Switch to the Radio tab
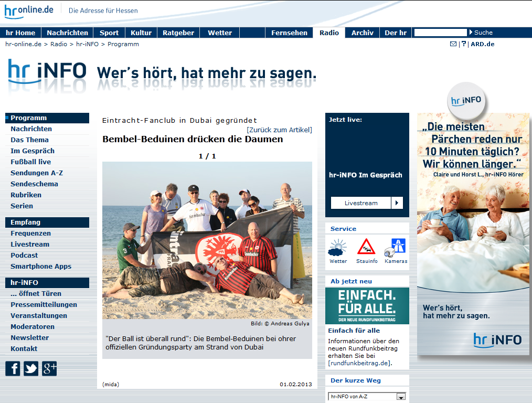Image resolution: width=532 pixels, height=403 pixels. [329, 33]
